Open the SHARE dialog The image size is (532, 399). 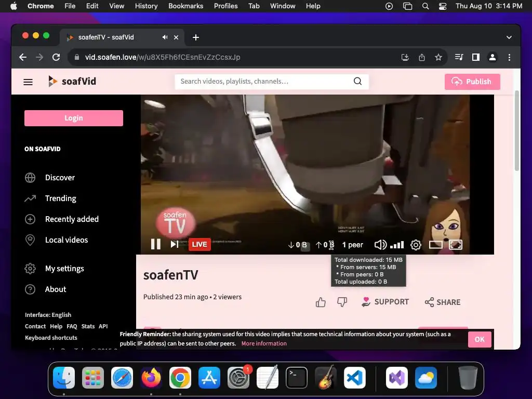click(x=443, y=302)
